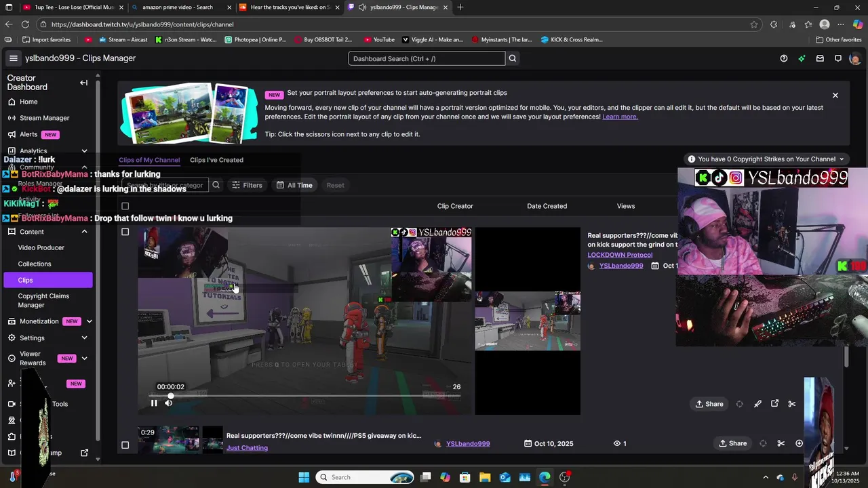Image resolution: width=868 pixels, height=488 pixels.
Task: Switch to Clips I've Created tab
Action: coord(216,160)
